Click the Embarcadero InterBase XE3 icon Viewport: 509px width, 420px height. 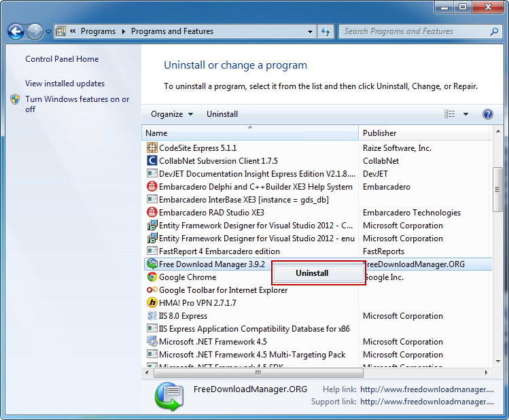pyautogui.click(x=152, y=199)
